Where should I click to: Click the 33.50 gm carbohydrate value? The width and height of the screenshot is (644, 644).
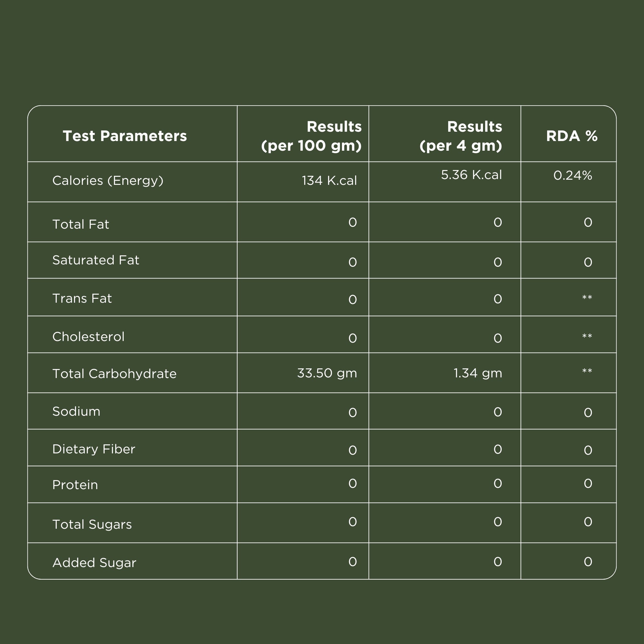(327, 373)
